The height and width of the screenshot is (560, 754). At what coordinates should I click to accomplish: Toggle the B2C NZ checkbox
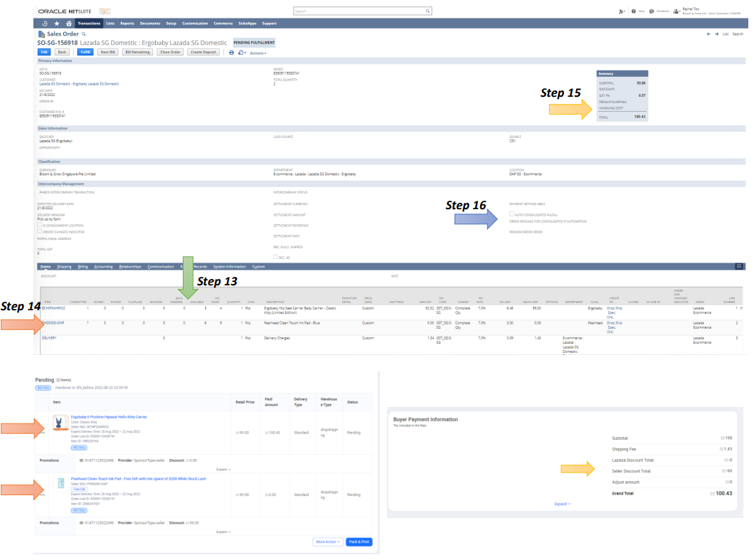point(275,257)
